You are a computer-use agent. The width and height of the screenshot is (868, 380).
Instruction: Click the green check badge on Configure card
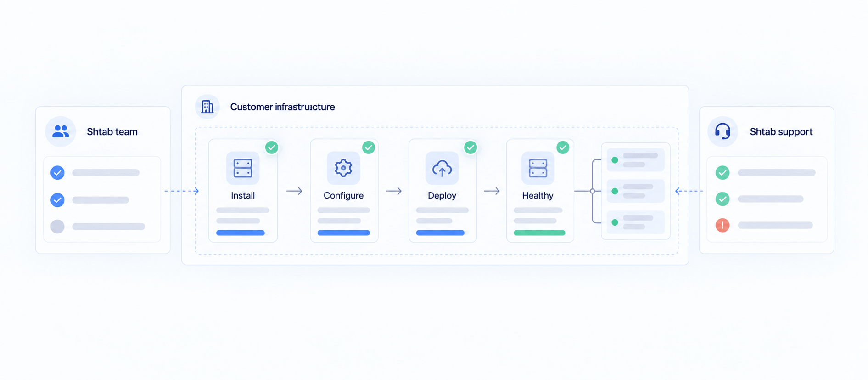[x=369, y=147]
